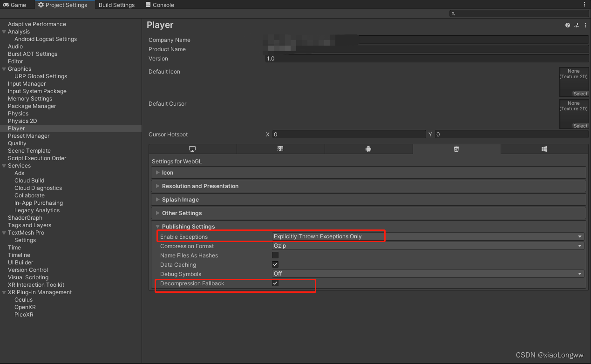The image size is (591, 364).
Task: Open Physics 2D settings
Action: click(x=22, y=121)
